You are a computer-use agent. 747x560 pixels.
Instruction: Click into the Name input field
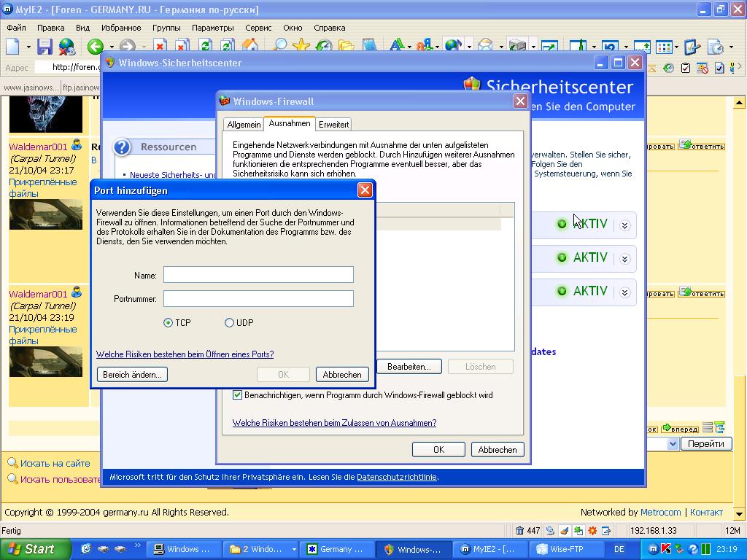259,275
